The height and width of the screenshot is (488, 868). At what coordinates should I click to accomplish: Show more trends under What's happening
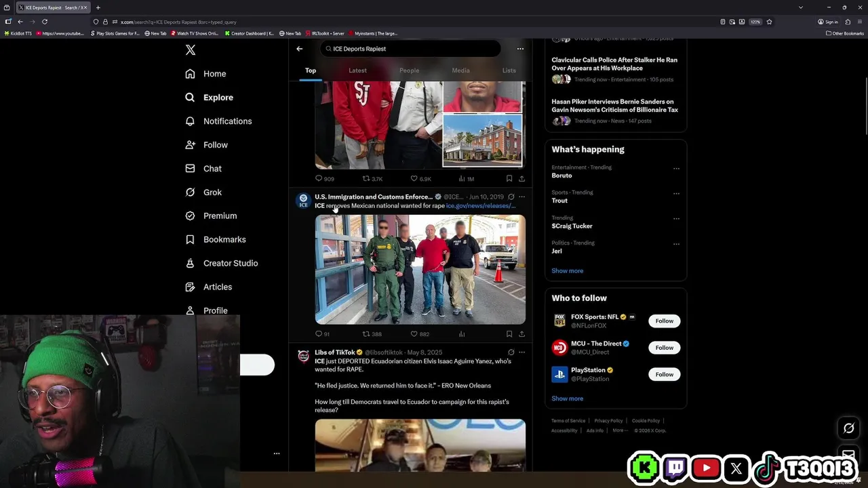pyautogui.click(x=567, y=271)
